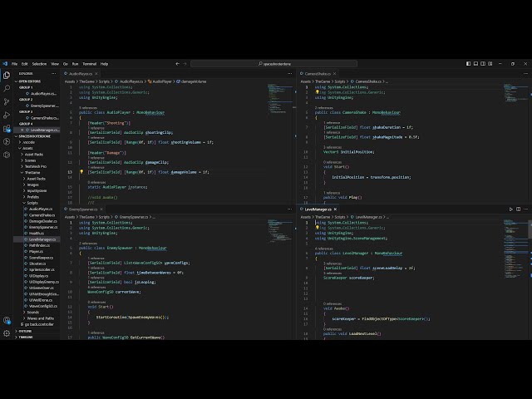Open the Edit menu

[x=25, y=64]
